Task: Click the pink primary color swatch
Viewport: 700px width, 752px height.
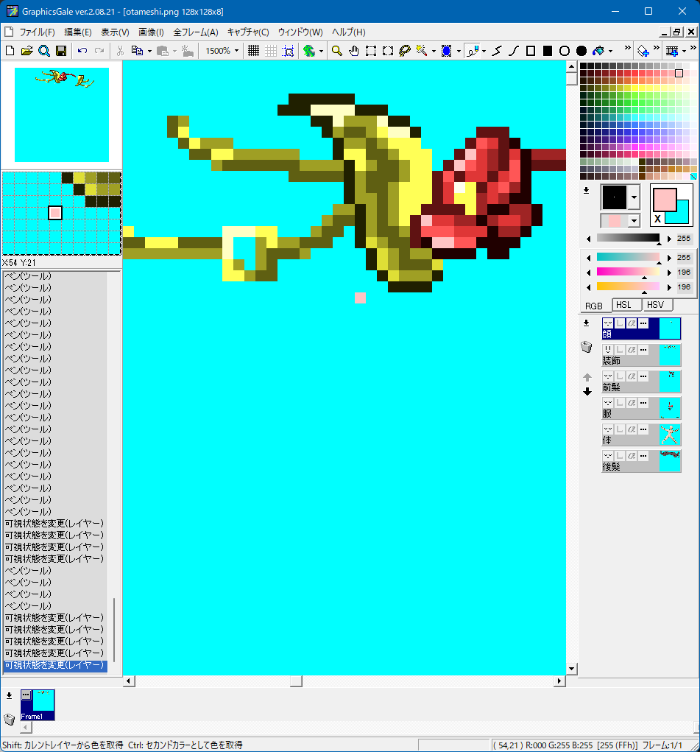Action: [665, 199]
